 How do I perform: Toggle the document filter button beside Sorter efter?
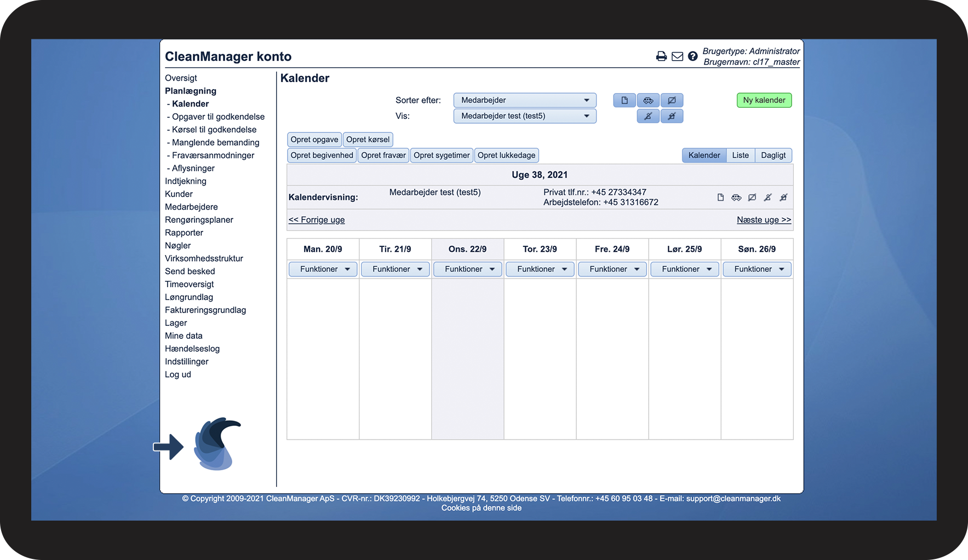point(624,100)
